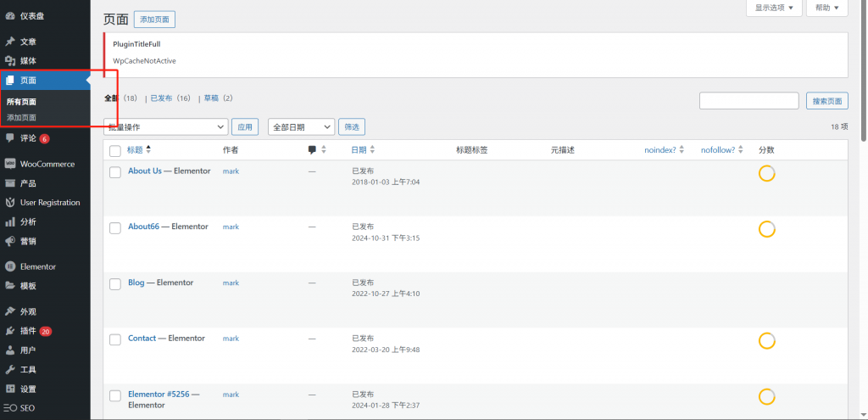Sort by 标题 using sort arrows
The height and width of the screenshot is (420, 868).
coord(147,149)
